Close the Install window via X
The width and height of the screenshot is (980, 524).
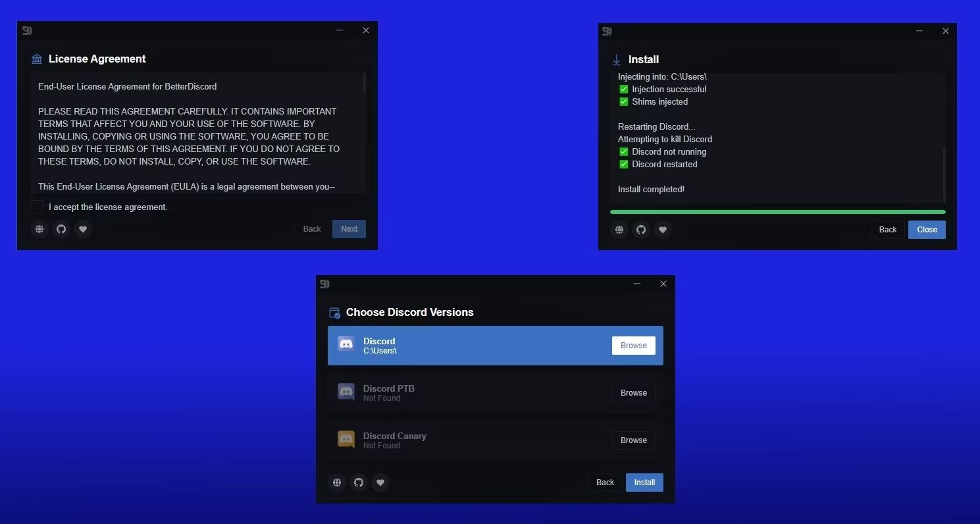[946, 31]
